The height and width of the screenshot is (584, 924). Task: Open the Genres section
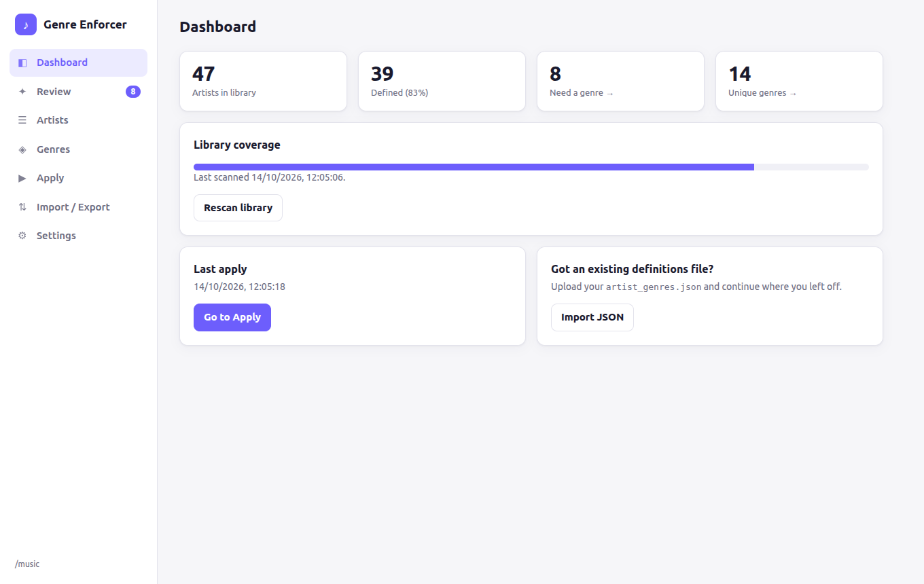[x=78, y=149]
